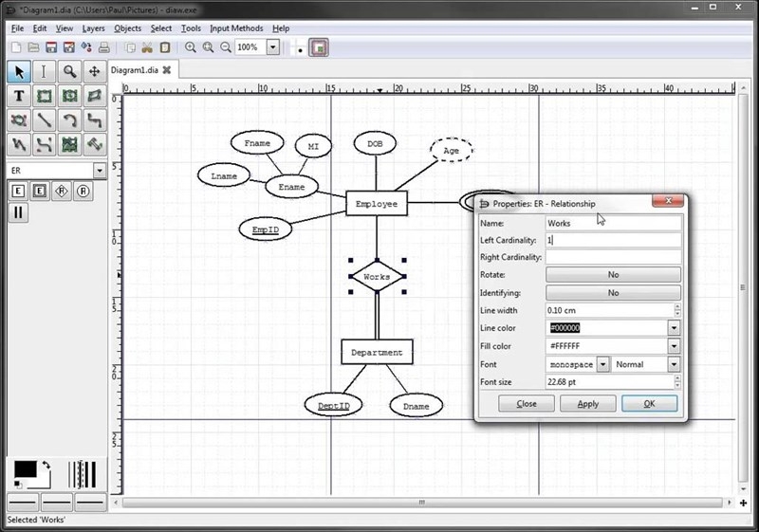Toggle the Identifying option button
This screenshot has width=759, height=532.
pos(613,293)
